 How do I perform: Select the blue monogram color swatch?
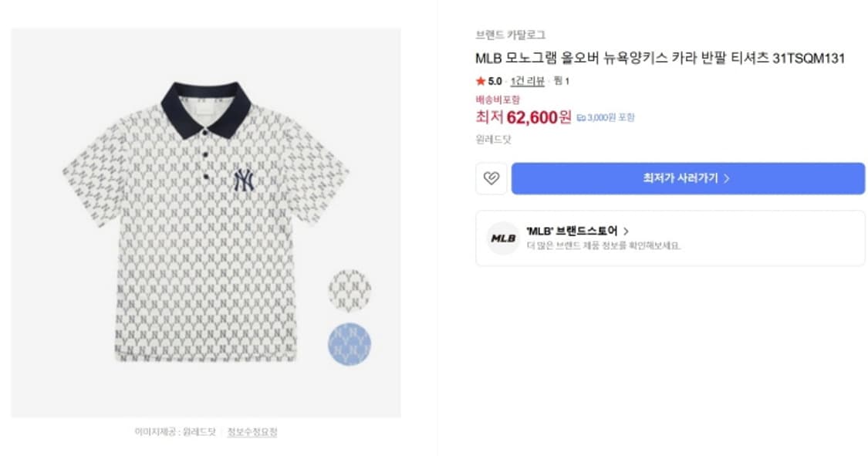click(x=350, y=343)
